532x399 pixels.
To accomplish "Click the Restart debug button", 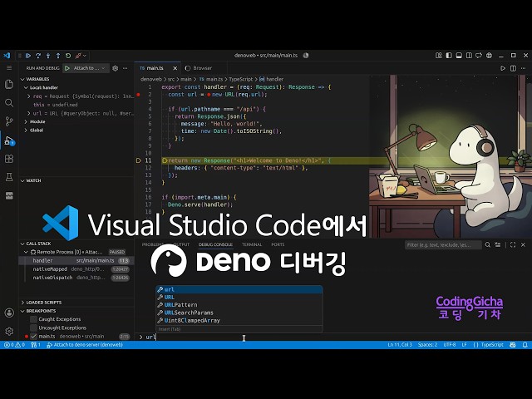I will tap(68, 56).
